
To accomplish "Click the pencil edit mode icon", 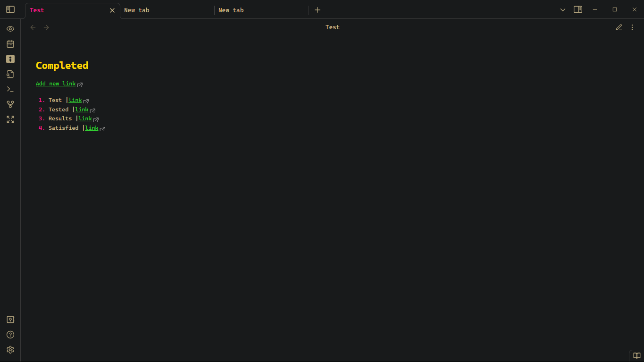I will [619, 27].
